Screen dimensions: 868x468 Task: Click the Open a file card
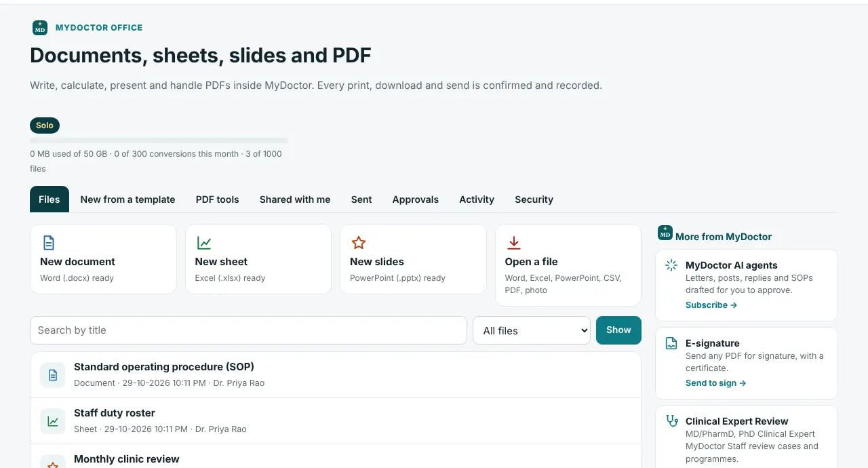568,265
